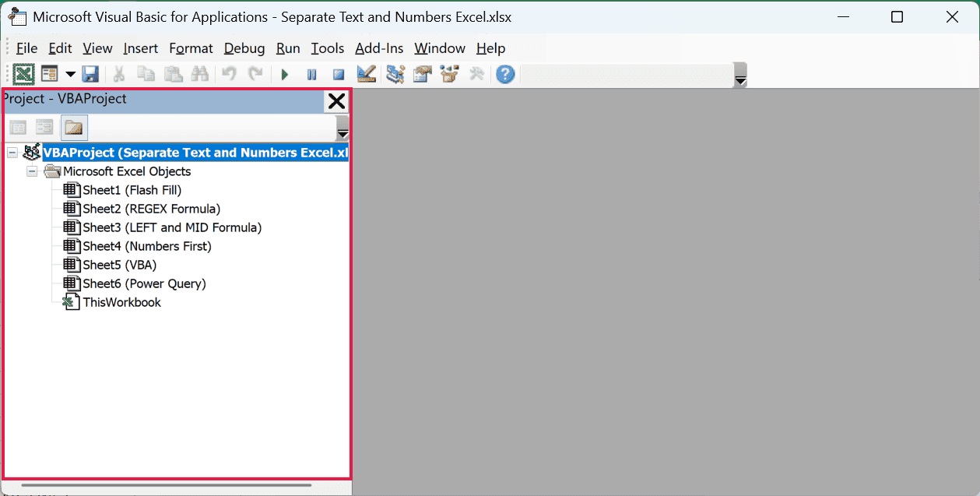
Task: Open the View menu
Action: click(97, 48)
